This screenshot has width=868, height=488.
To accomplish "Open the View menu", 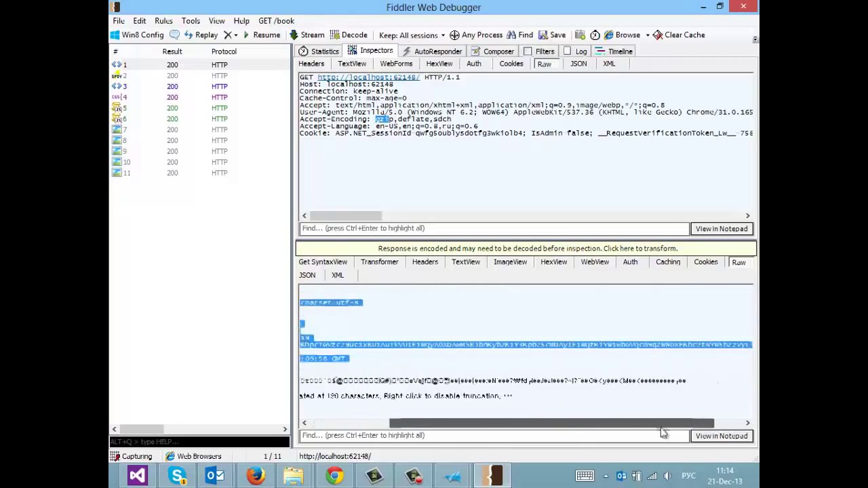I will tap(217, 21).
